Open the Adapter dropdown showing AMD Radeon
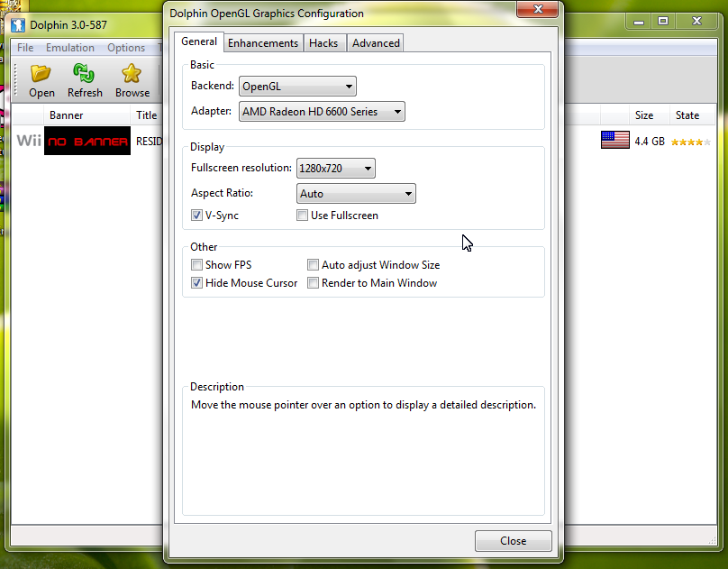This screenshot has width=728, height=569. (x=322, y=112)
